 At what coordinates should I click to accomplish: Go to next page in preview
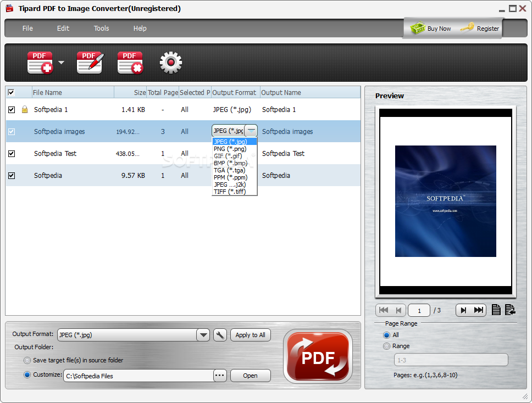(463, 310)
